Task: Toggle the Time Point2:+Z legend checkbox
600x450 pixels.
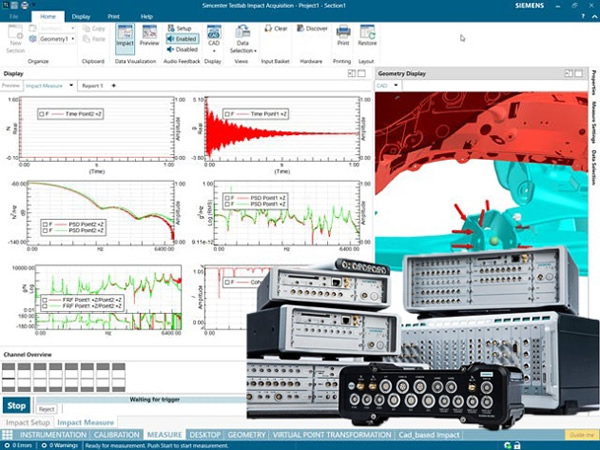Action: (43, 115)
